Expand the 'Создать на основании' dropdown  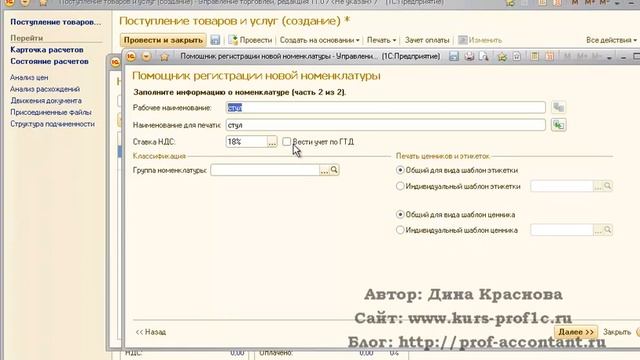coord(319,40)
